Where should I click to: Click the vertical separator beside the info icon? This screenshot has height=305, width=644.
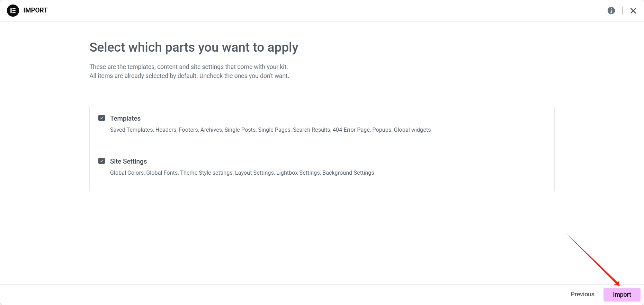click(622, 11)
